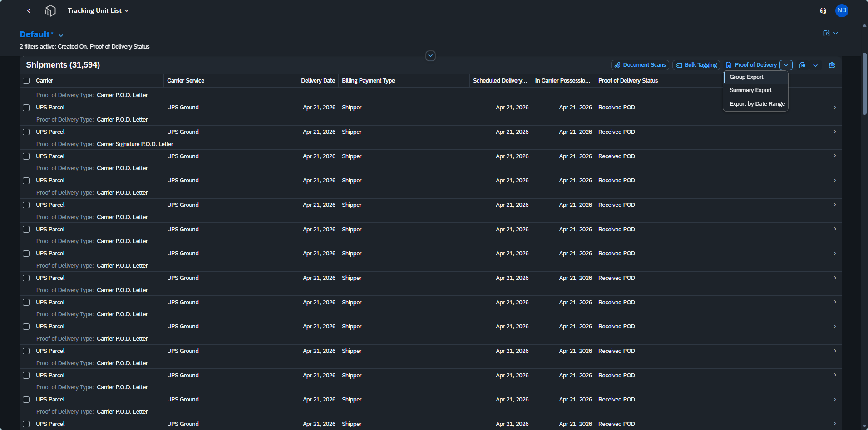
Task: Expand the Default view variant dropdown
Action: pyautogui.click(x=61, y=35)
